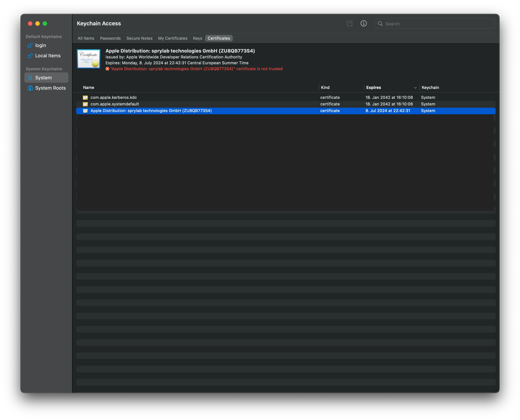Viewport: 520px width, 420px height.
Task: Click the System Roots keychain icon
Action: (30, 88)
